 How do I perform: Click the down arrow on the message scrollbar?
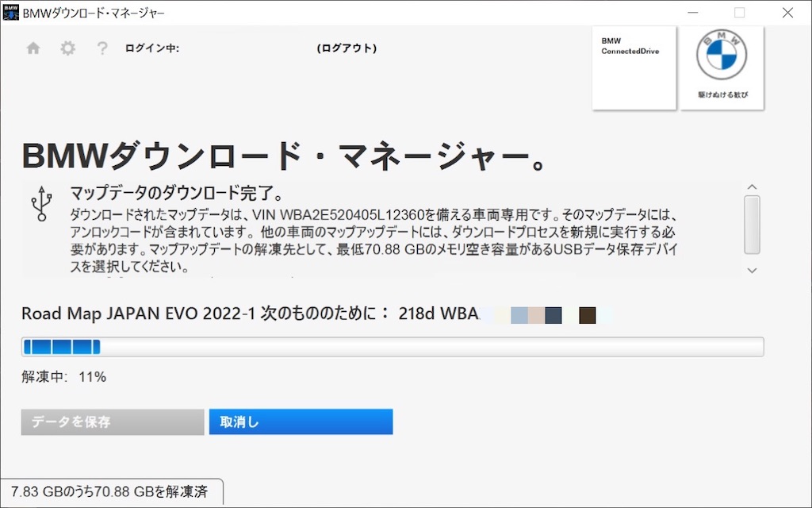pos(751,270)
